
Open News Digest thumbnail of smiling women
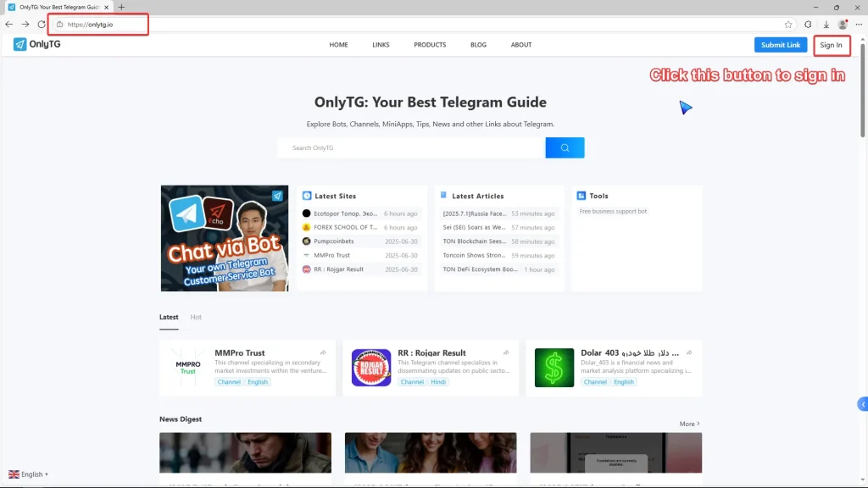tap(431, 452)
